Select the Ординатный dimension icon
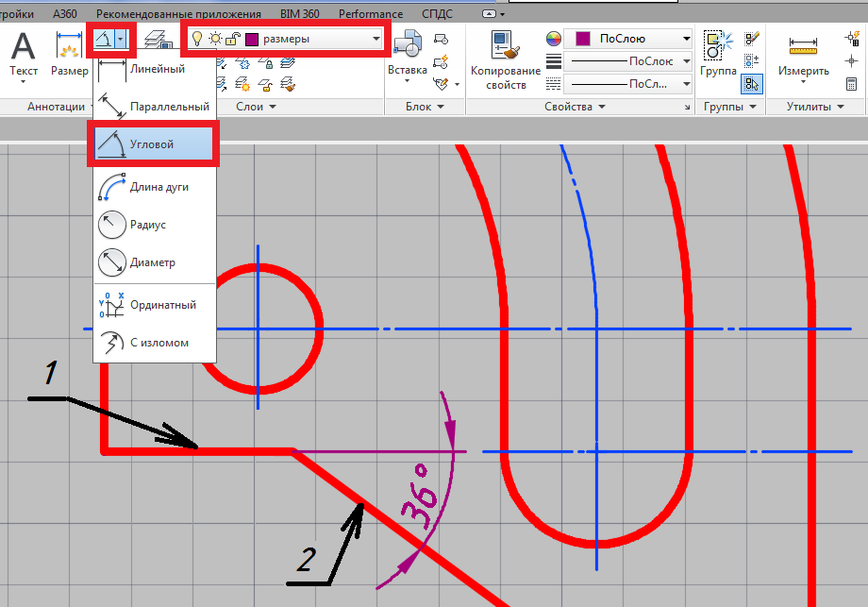 click(x=112, y=305)
